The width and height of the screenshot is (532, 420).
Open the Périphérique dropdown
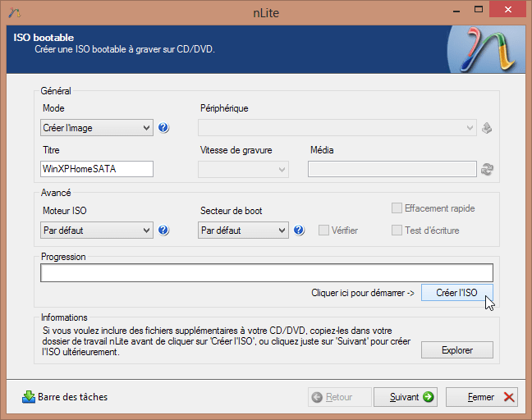point(337,128)
